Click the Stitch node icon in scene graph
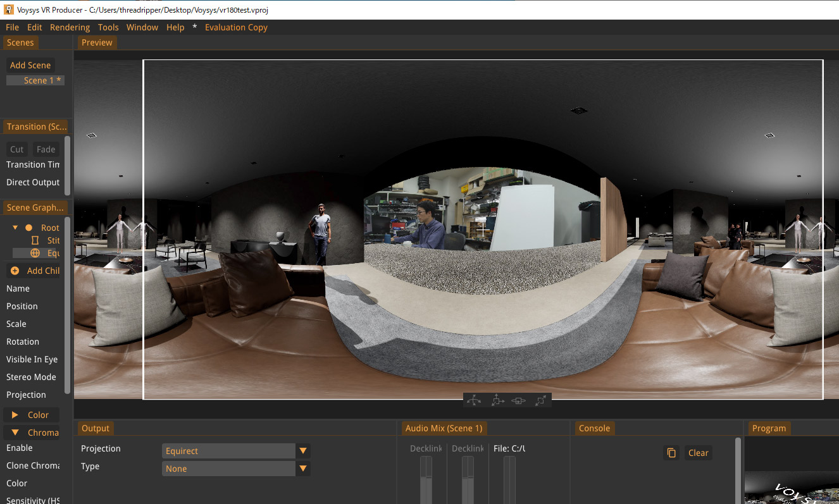This screenshot has width=839, height=504. pyautogui.click(x=35, y=240)
